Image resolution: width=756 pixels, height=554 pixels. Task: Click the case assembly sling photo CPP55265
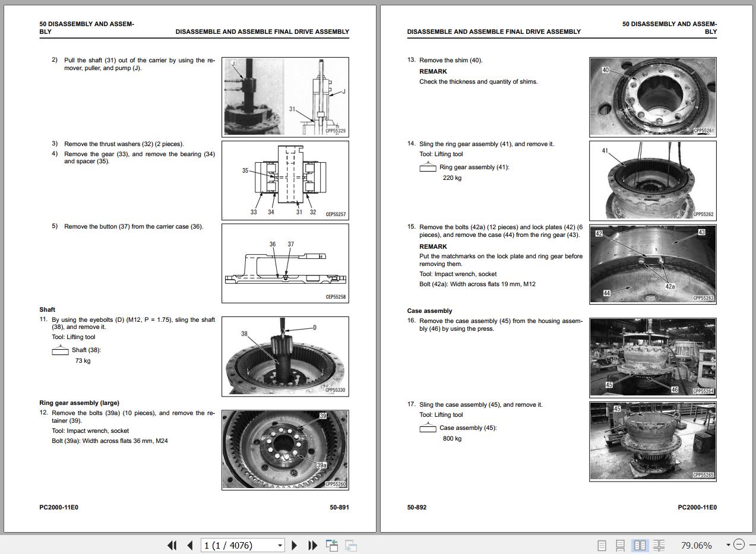tap(653, 441)
